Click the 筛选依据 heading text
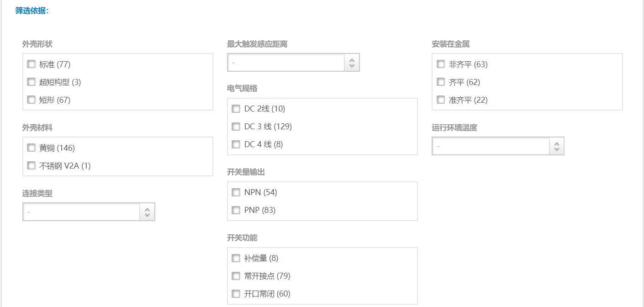This screenshot has width=644, height=307. (32, 11)
